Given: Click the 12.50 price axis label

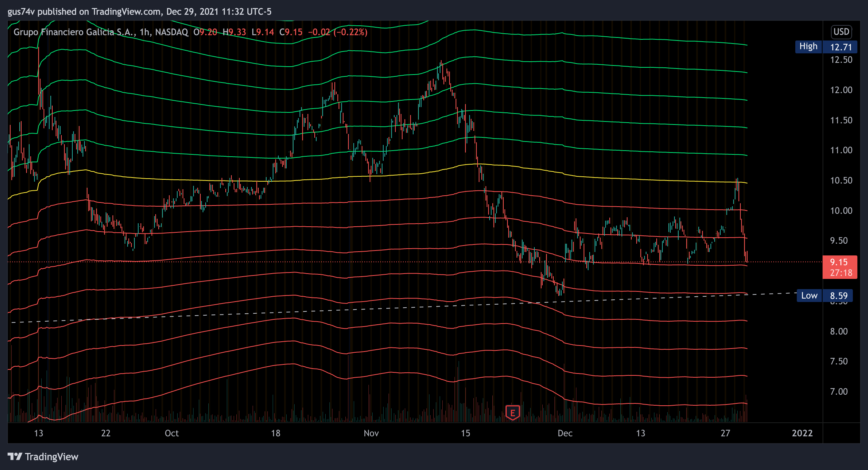Looking at the screenshot, I should (x=841, y=60).
